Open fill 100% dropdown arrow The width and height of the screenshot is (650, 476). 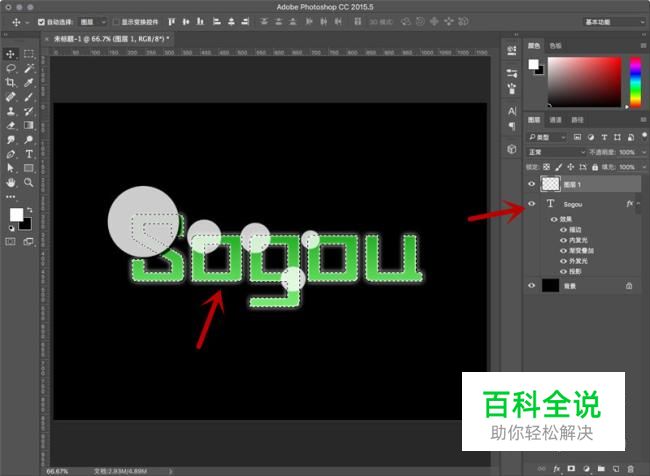(644, 167)
